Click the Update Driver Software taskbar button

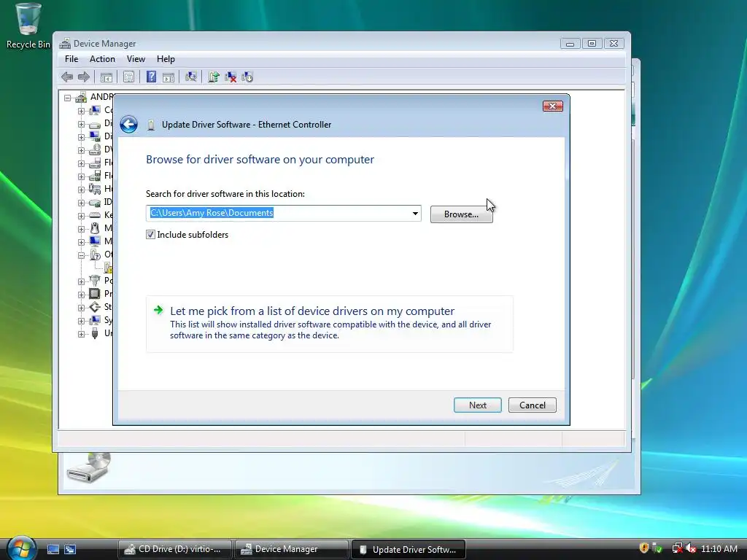pyautogui.click(x=408, y=549)
